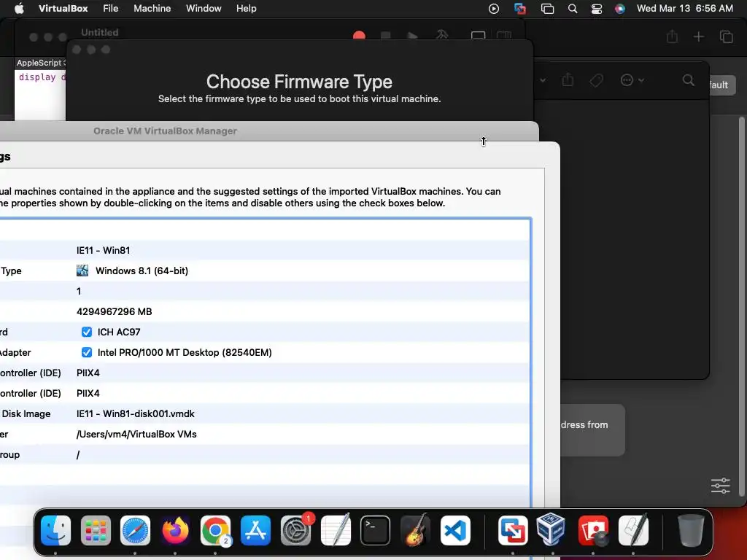Click the red Record button in Script Editor
This screenshot has height=560, width=747.
359,36
